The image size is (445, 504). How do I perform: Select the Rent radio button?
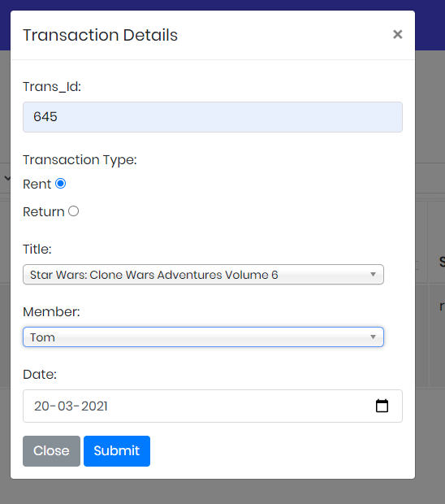pyautogui.click(x=61, y=184)
